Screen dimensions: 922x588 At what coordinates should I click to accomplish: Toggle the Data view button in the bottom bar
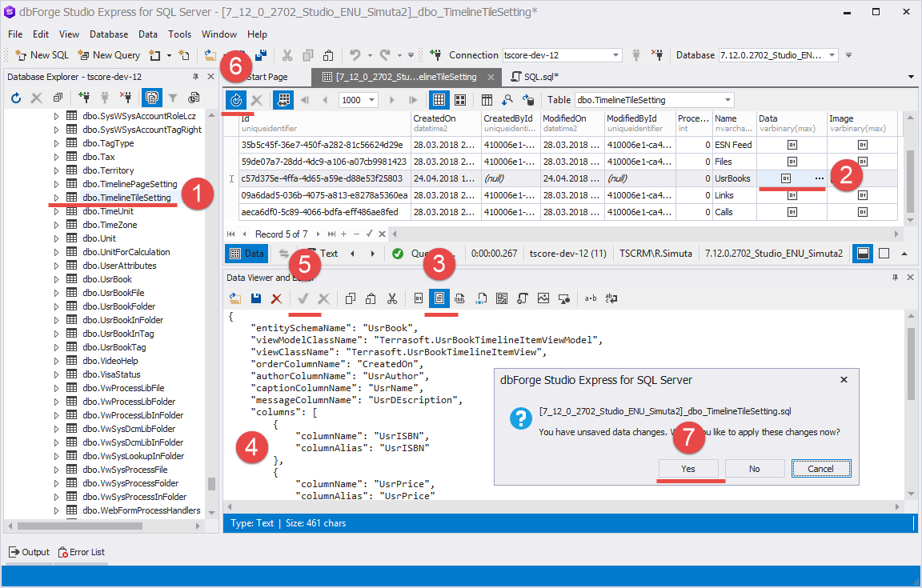pyautogui.click(x=247, y=254)
